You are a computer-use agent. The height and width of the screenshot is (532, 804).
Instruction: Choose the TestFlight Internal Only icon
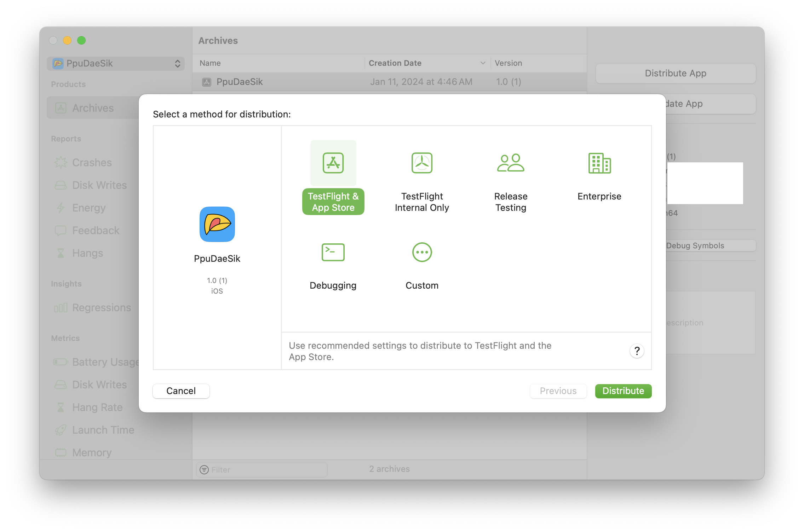coord(422,163)
